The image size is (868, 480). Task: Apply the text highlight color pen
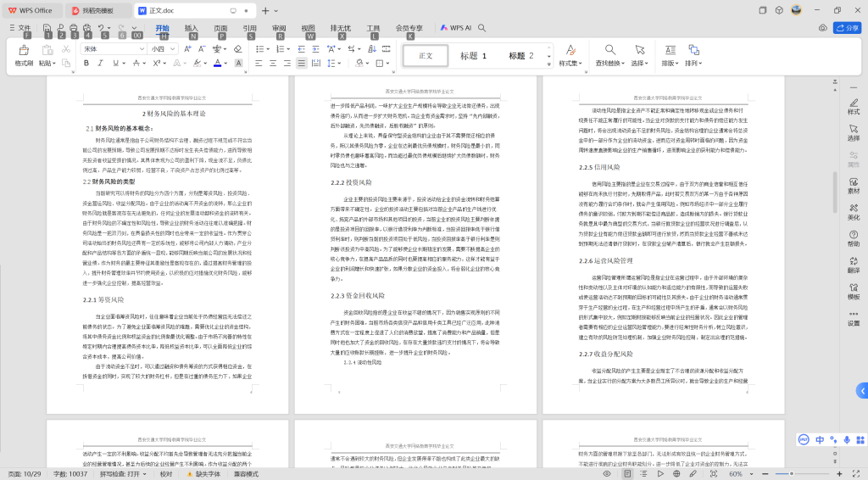coord(197,64)
